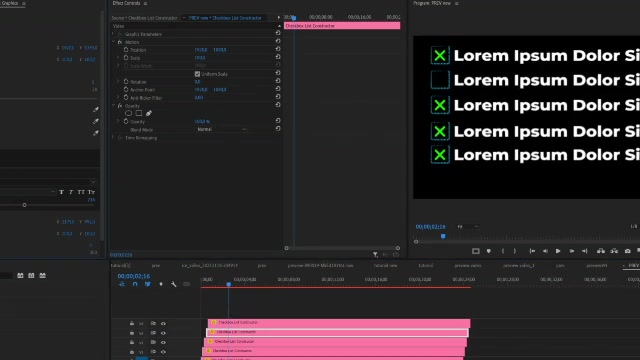Expand the Time Remapping group
This screenshot has width=640, height=360.
(114, 138)
